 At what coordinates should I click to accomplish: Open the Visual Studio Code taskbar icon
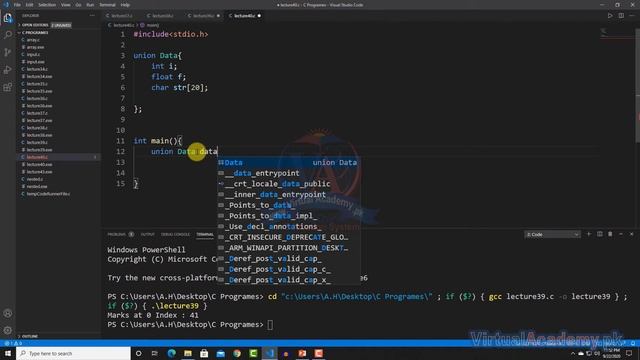pos(269,353)
